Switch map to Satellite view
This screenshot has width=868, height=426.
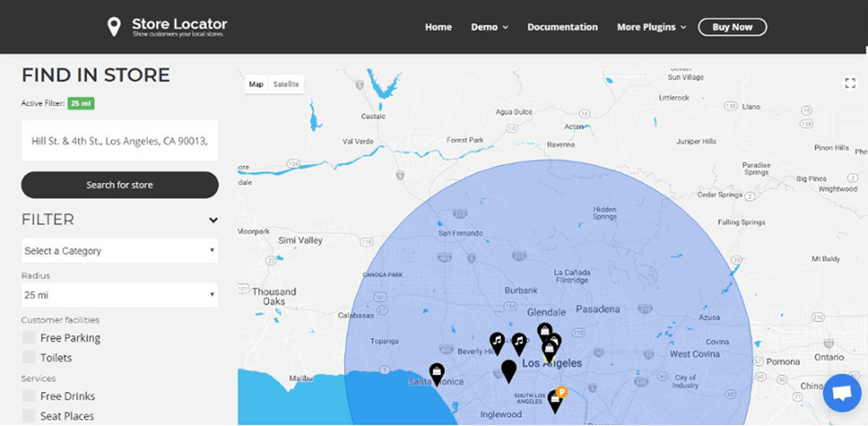(x=287, y=84)
